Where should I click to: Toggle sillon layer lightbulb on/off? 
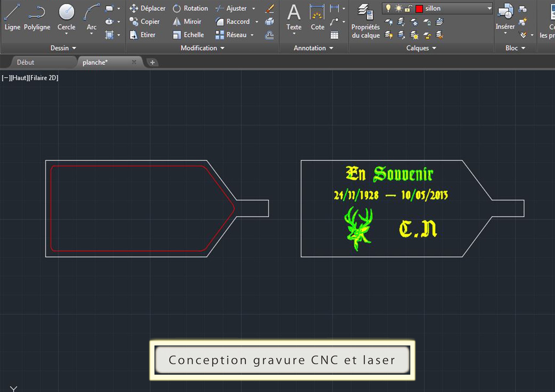point(388,8)
